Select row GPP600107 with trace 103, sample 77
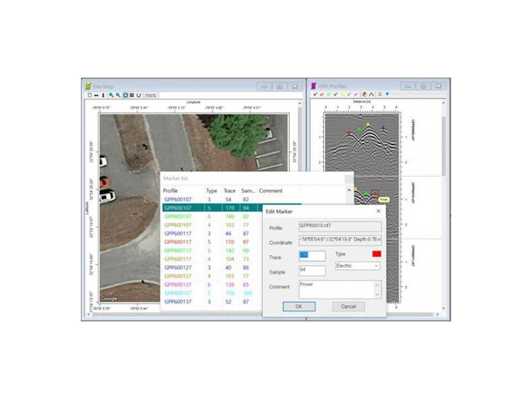532x399 pixels. tap(212, 225)
